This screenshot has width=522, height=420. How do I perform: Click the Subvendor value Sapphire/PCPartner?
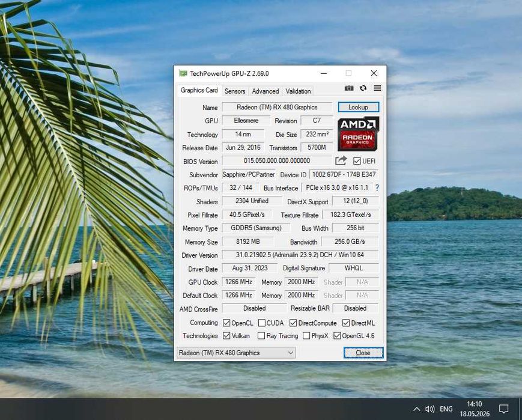click(x=249, y=174)
